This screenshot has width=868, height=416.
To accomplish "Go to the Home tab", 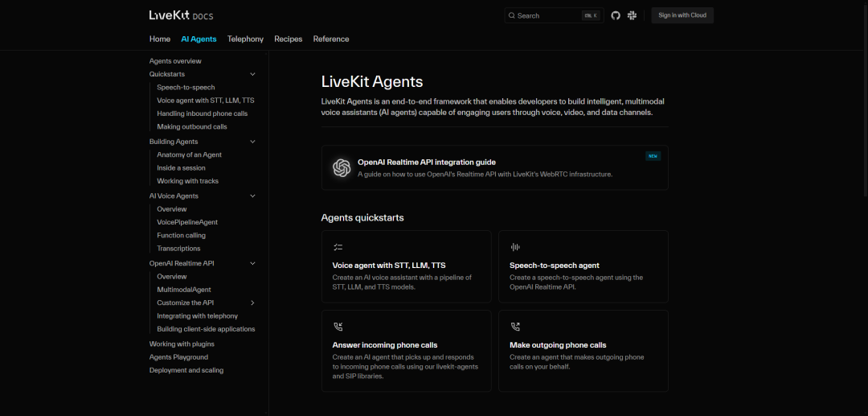I will coord(160,39).
